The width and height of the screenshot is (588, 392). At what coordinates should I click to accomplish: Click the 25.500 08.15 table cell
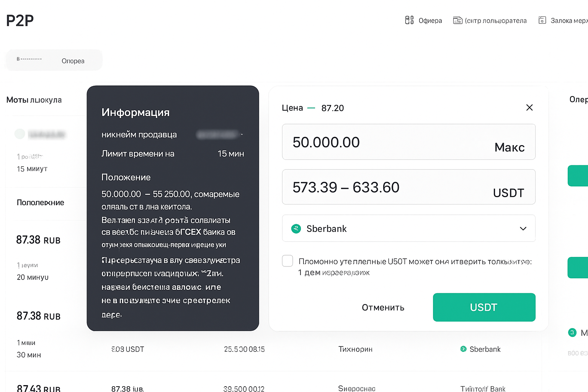click(244, 349)
